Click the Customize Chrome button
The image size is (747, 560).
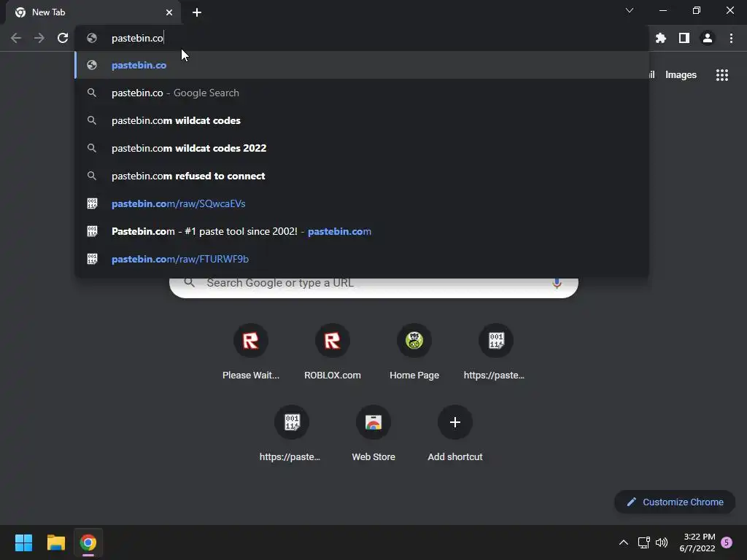point(675,502)
